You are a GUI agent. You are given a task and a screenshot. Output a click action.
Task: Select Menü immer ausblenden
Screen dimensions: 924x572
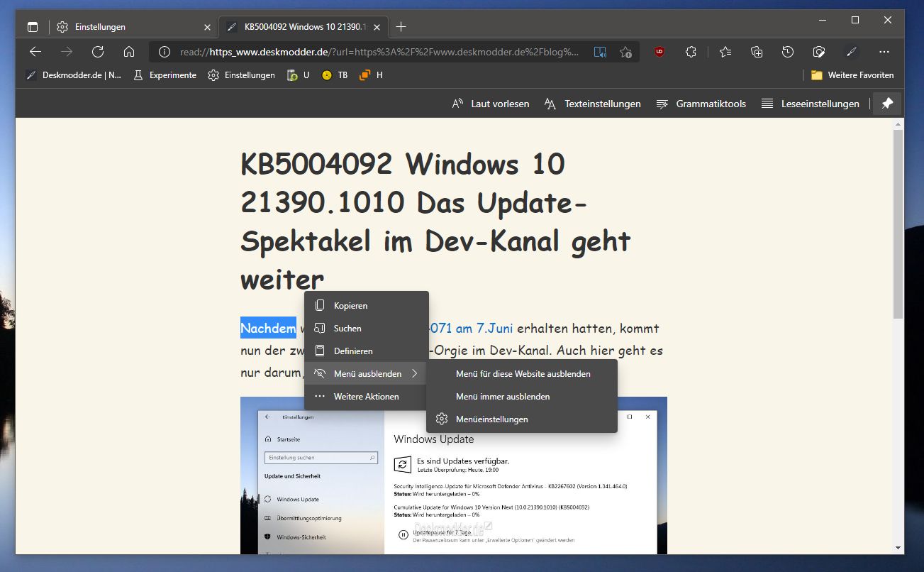click(x=522, y=397)
